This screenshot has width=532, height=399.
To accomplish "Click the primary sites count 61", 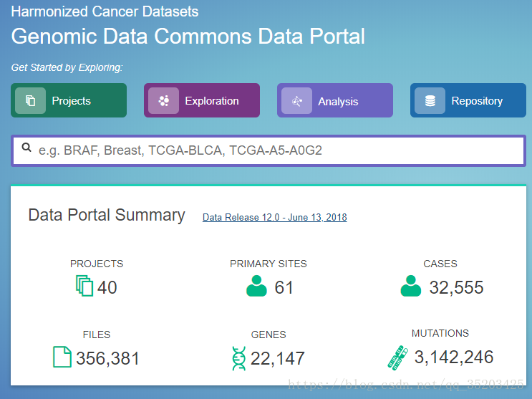I will click(x=284, y=287).
